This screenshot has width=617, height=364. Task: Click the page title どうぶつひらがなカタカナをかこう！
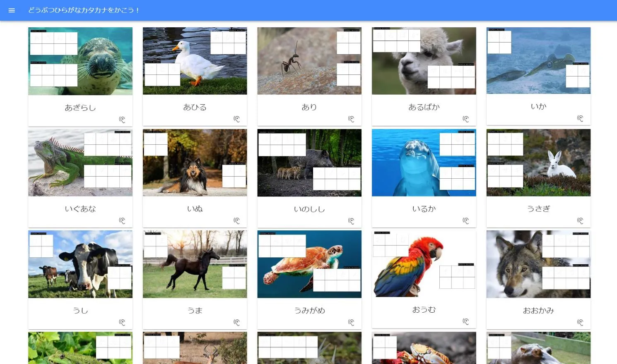click(84, 10)
